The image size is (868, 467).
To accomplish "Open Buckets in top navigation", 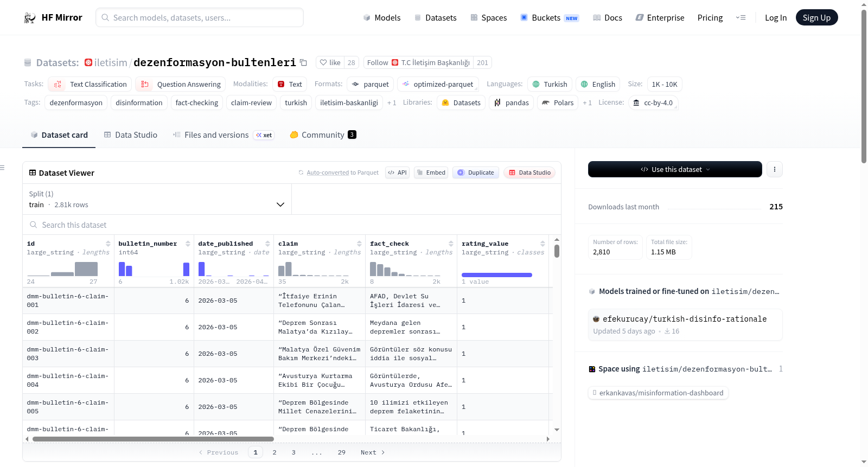I will coord(550,18).
